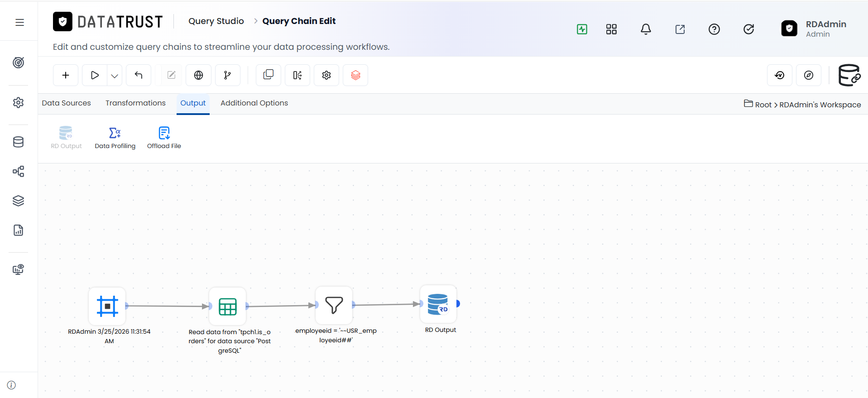Open the RDAdmin user profile menu
This screenshot has width=868, height=398.
(814, 29)
